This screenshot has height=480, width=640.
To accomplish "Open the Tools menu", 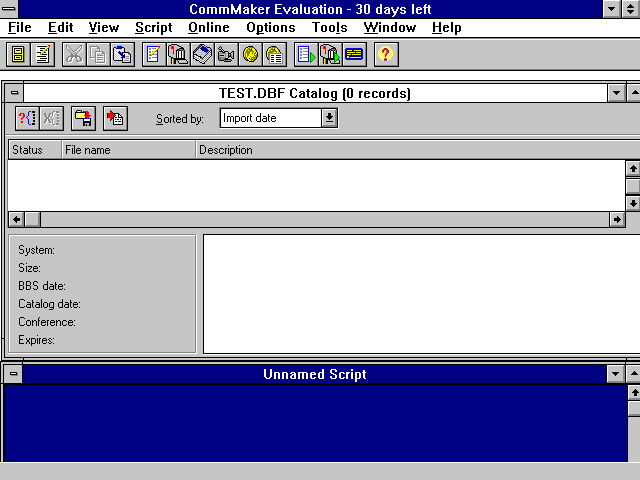I will (x=329, y=27).
